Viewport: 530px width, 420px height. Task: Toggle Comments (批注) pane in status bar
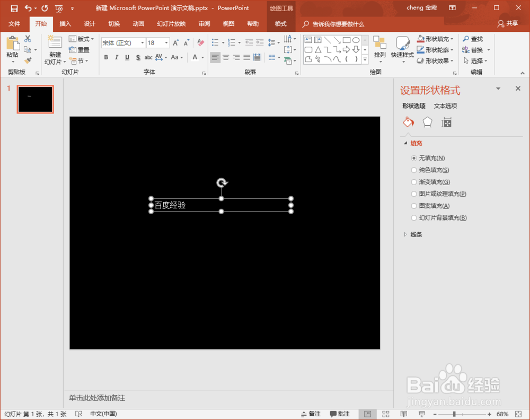click(x=340, y=414)
